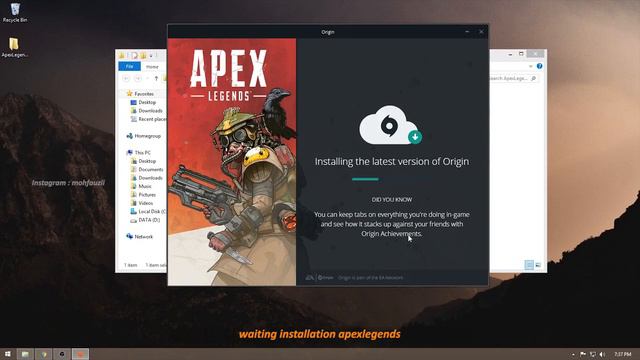Image resolution: width=640 pixels, height=360 pixels.
Task: Select Favorites in Explorer navigation pane
Action: click(x=140, y=93)
